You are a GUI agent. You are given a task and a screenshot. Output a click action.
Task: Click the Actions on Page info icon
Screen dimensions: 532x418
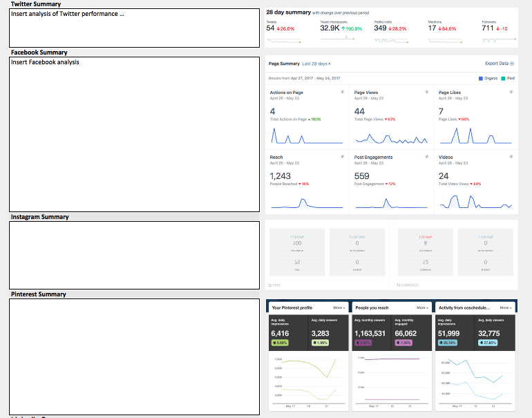click(342, 92)
